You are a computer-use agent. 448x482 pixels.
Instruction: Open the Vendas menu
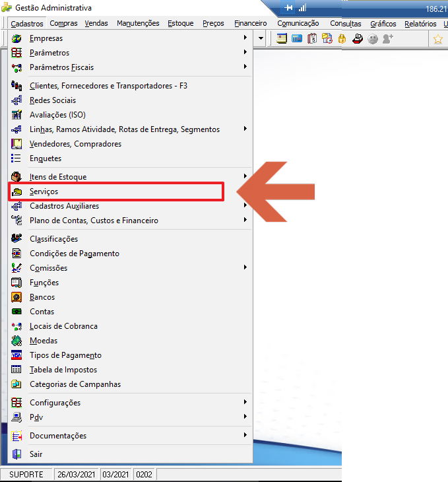(x=96, y=23)
